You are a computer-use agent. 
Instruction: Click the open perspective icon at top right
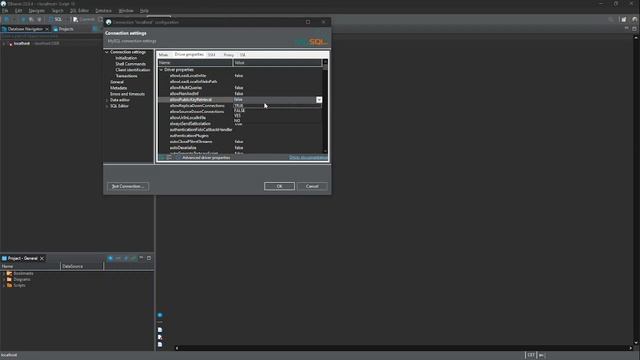(x=624, y=19)
